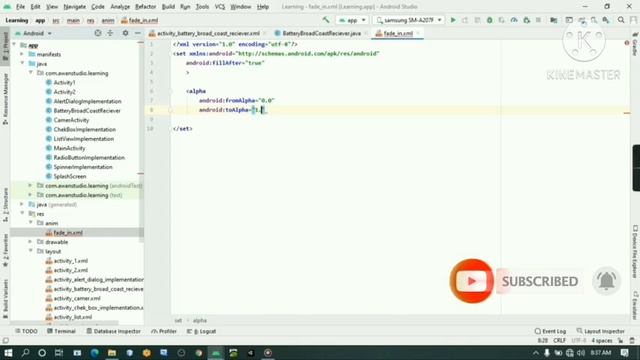This screenshot has height=360, width=640.
Task: Open Windows taskbar search
Action: tap(25, 353)
